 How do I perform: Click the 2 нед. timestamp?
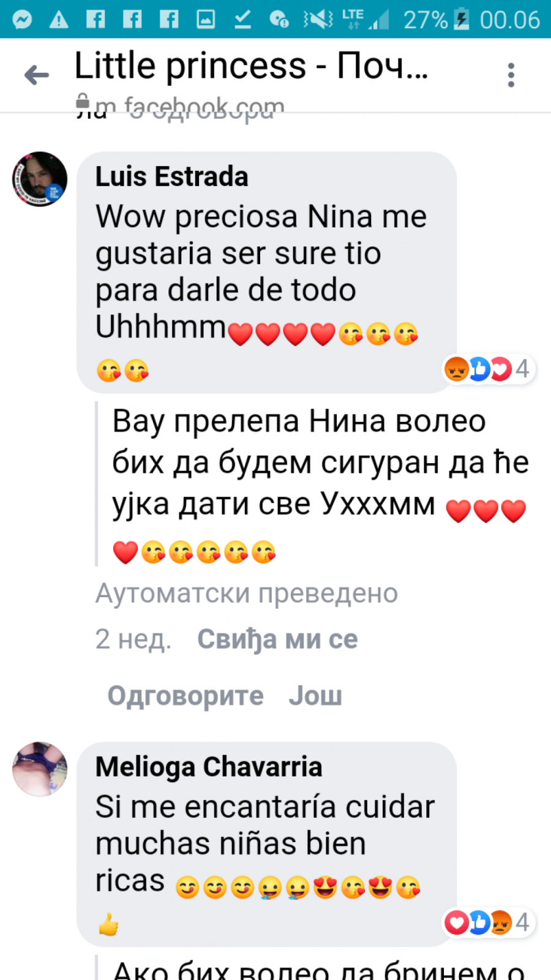pyautogui.click(x=133, y=639)
